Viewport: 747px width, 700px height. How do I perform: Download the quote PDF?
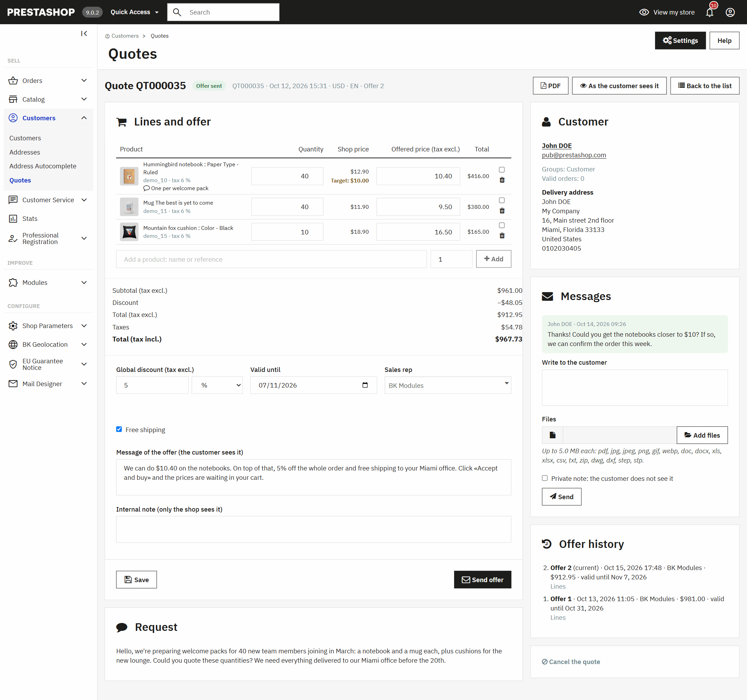(x=550, y=86)
